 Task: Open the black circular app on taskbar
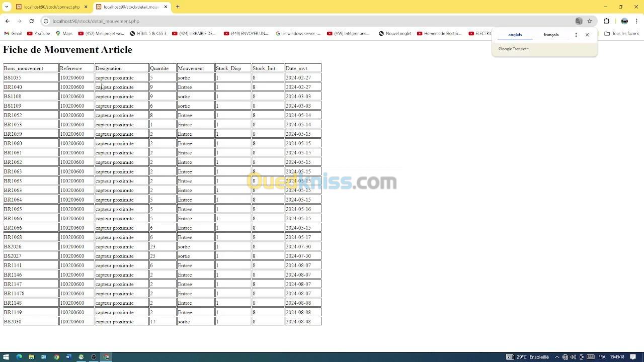click(x=94, y=357)
